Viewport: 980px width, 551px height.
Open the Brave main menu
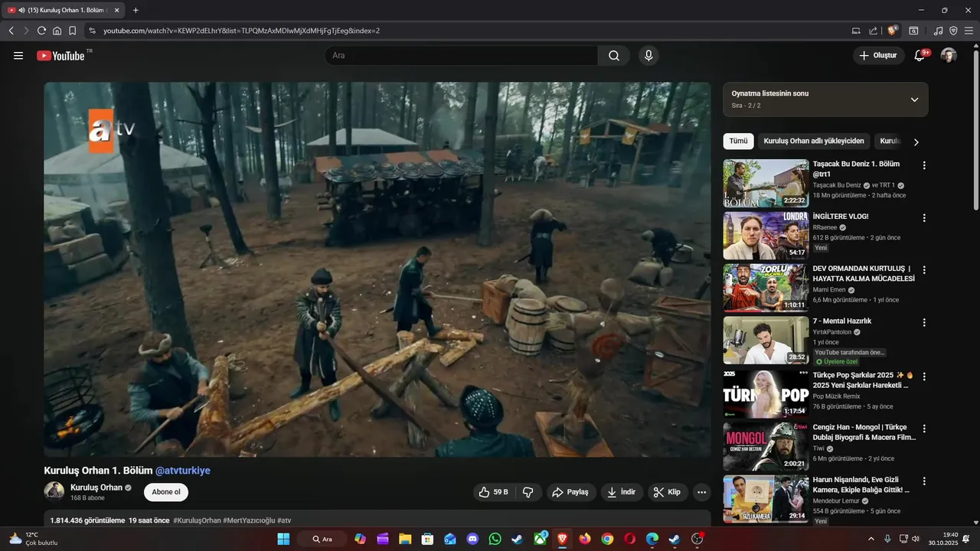point(969,31)
